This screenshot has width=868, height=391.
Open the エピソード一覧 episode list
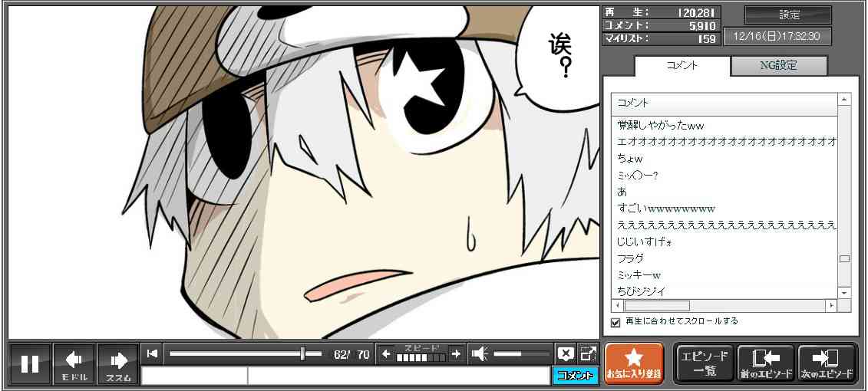coord(704,363)
